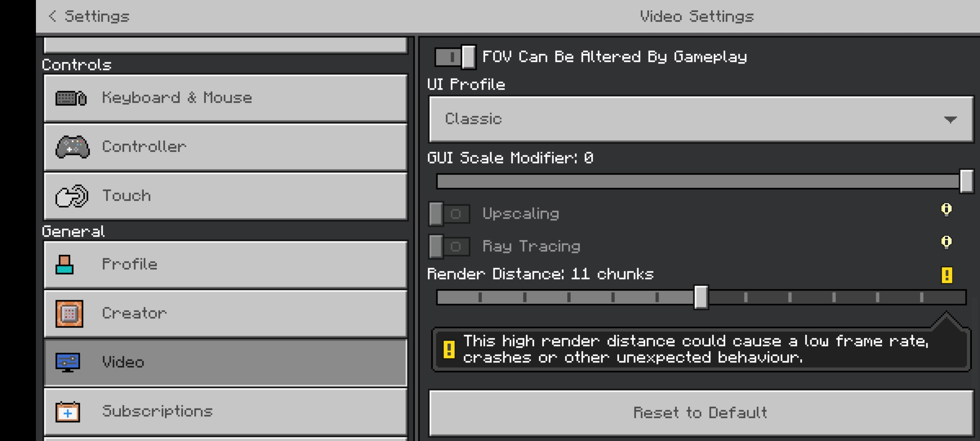Click the render distance yellow warning icon
The width and height of the screenshot is (980, 441).
(947, 275)
